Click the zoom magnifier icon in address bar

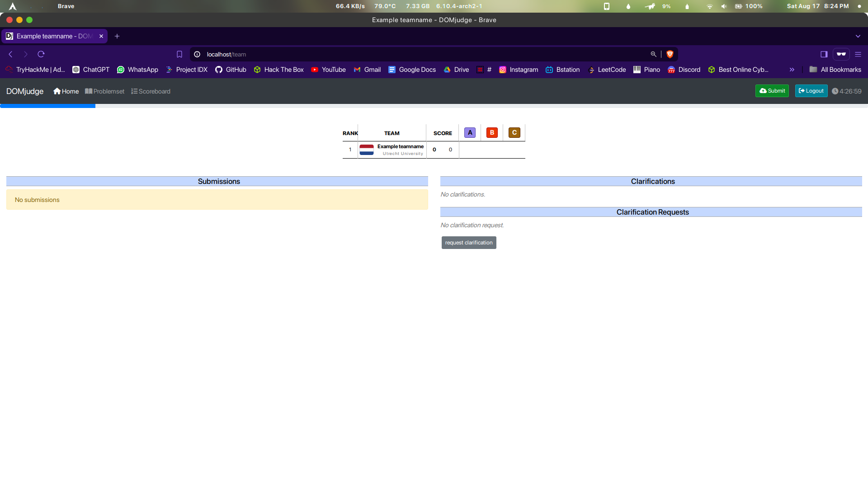coord(653,54)
